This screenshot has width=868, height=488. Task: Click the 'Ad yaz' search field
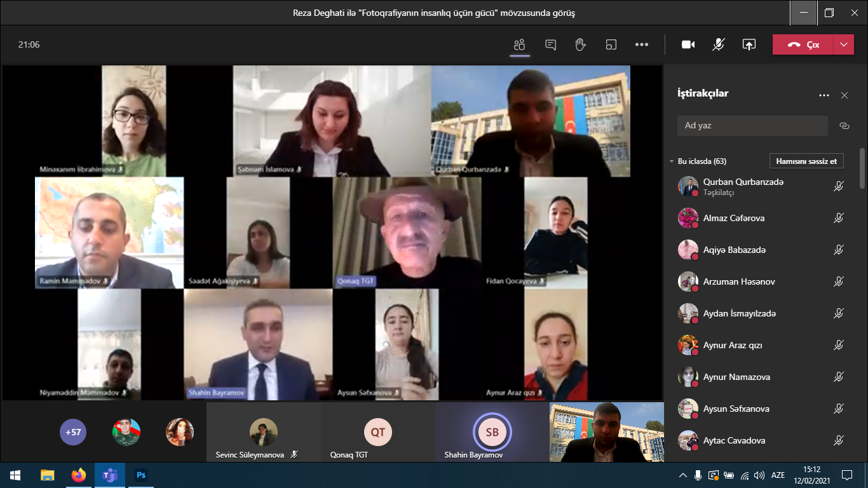pos(752,126)
